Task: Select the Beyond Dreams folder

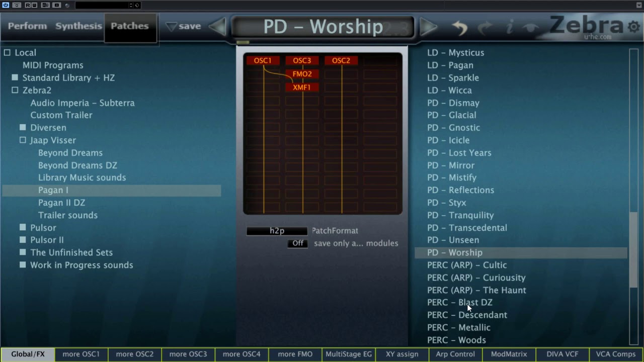Action: click(x=70, y=153)
